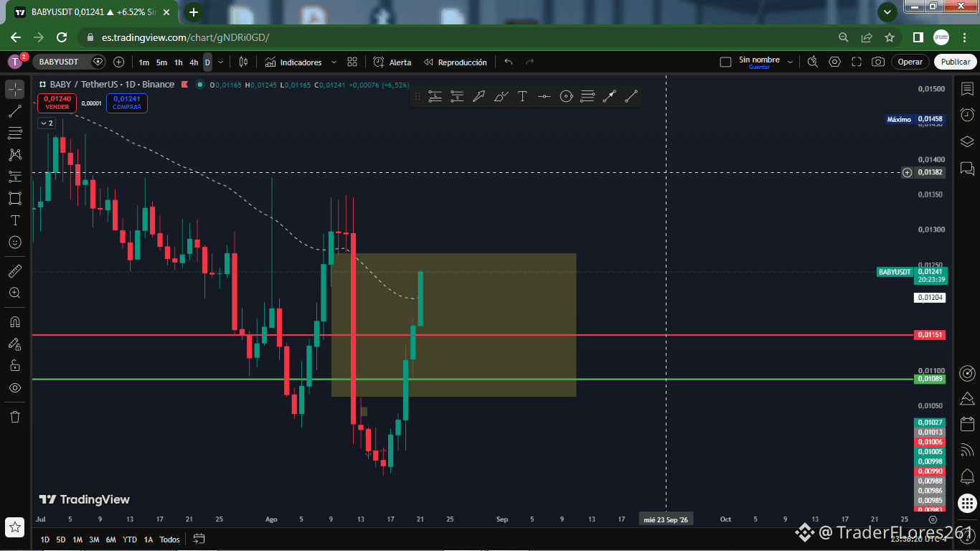Open the chat messages panel

967,169
